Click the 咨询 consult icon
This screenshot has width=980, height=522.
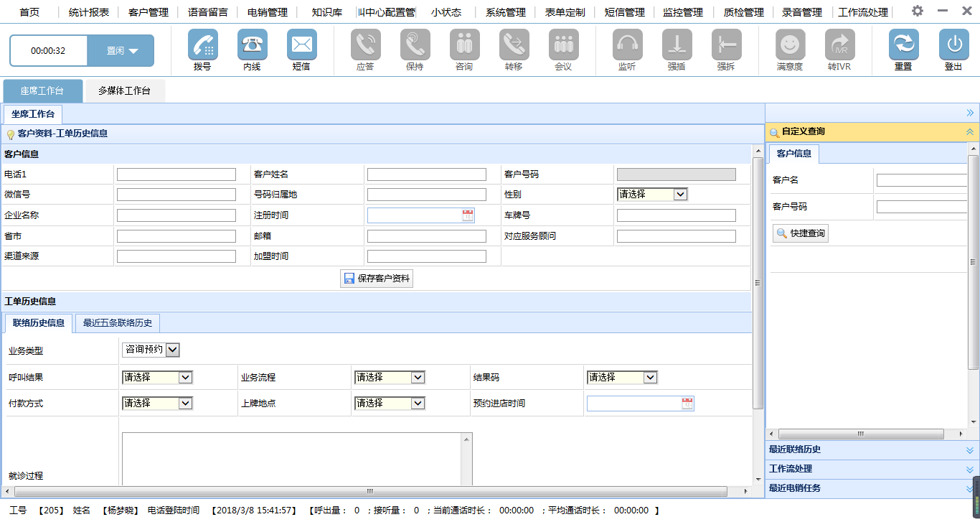click(x=464, y=44)
